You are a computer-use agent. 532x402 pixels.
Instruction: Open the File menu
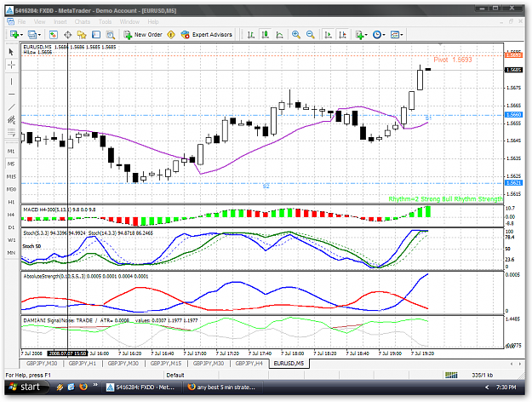pyautogui.click(x=22, y=22)
